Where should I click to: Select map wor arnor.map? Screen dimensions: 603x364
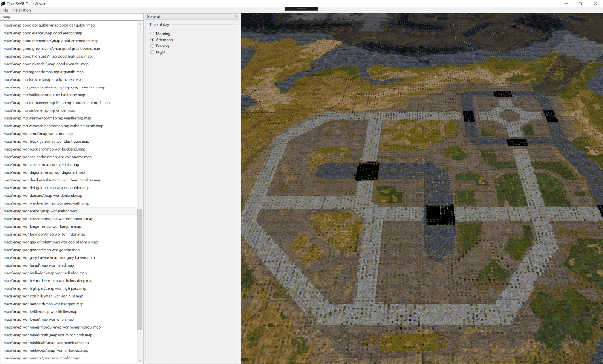[69, 134]
